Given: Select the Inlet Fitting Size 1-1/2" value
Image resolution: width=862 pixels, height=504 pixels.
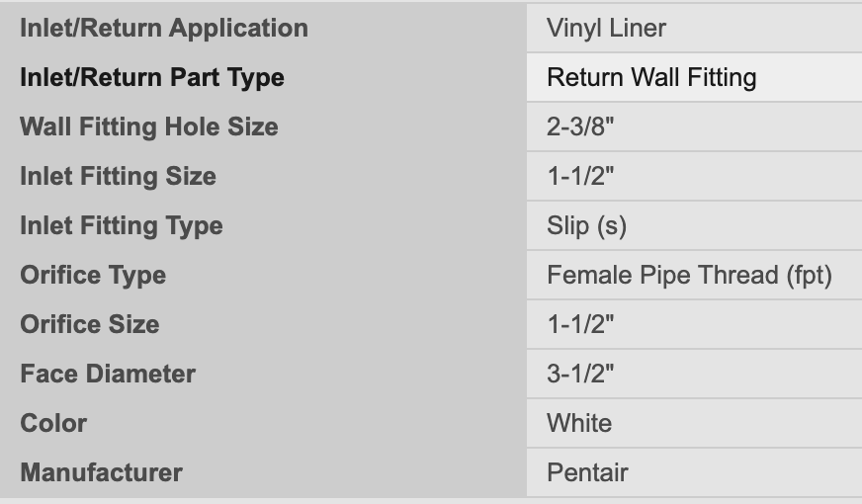Looking at the screenshot, I should click(580, 176).
